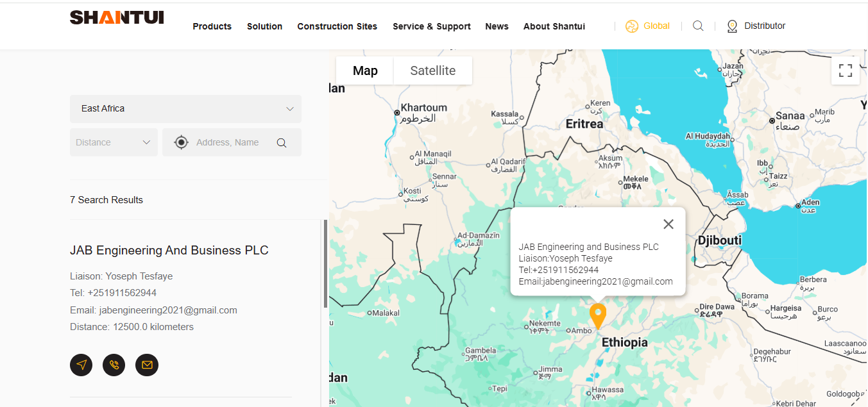Image resolution: width=868 pixels, height=407 pixels.
Task: Click the Address, Name input field
Action: coord(228,142)
